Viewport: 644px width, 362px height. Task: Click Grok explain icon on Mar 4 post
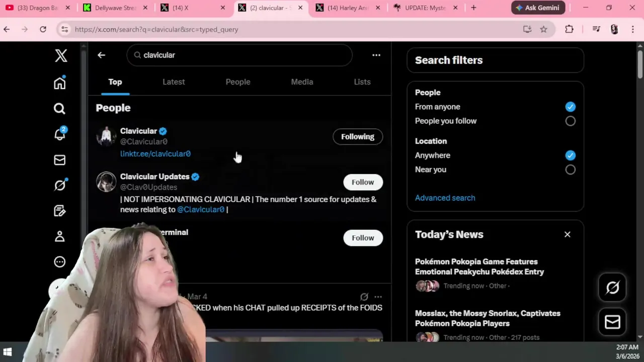pyautogui.click(x=364, y=297)
